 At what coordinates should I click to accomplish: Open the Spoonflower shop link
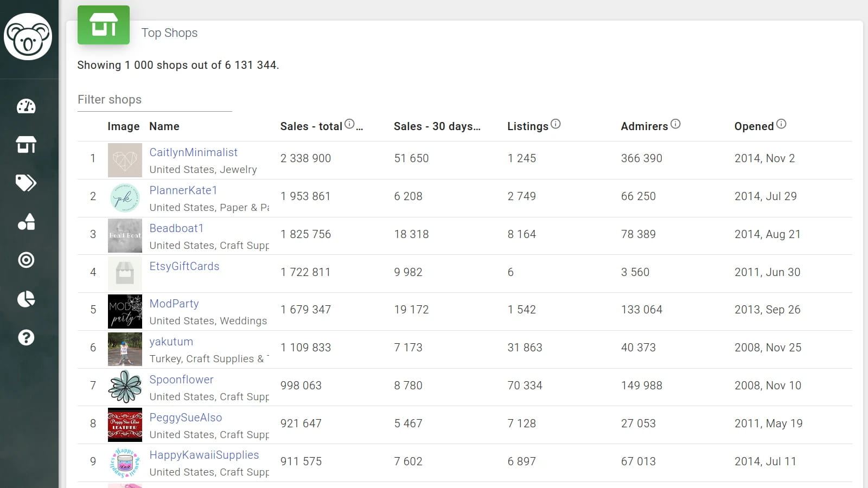coord(182,380)
